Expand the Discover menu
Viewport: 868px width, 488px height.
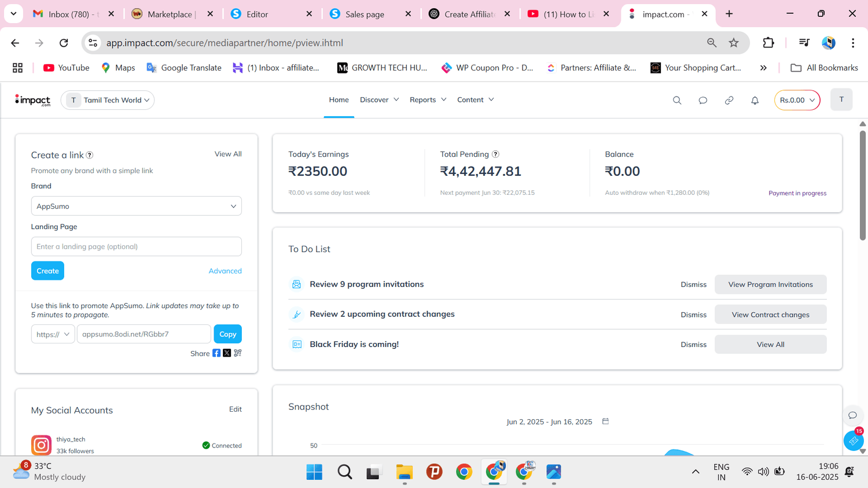[379, 99]
